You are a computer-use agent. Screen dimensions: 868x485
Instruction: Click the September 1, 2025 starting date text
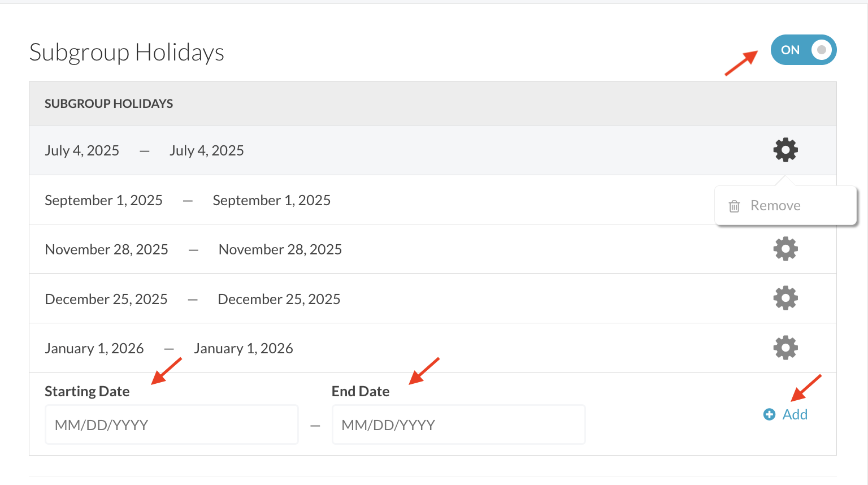[103, 200]
